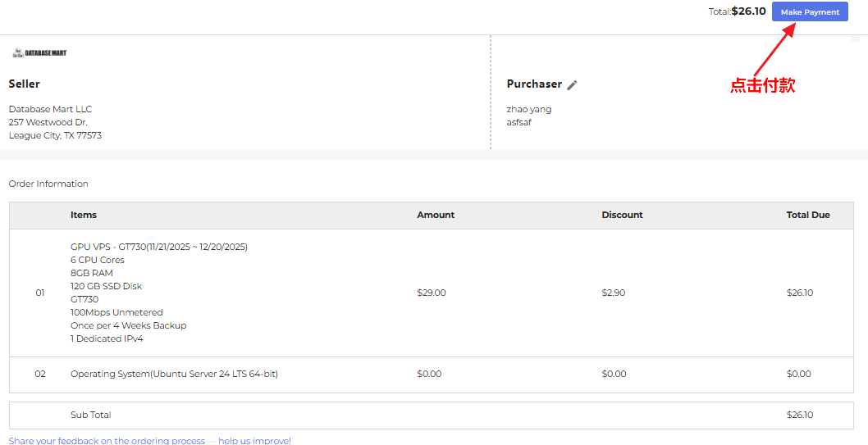Click the $29.00 amount value

coord(431,293)
